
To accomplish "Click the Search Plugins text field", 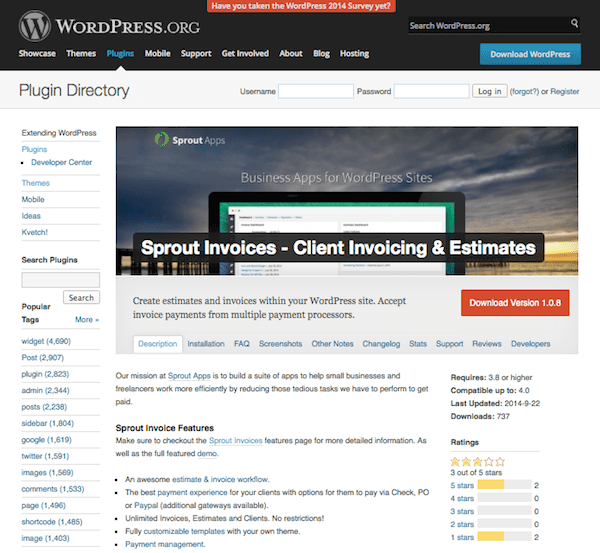I will point(60,280).
